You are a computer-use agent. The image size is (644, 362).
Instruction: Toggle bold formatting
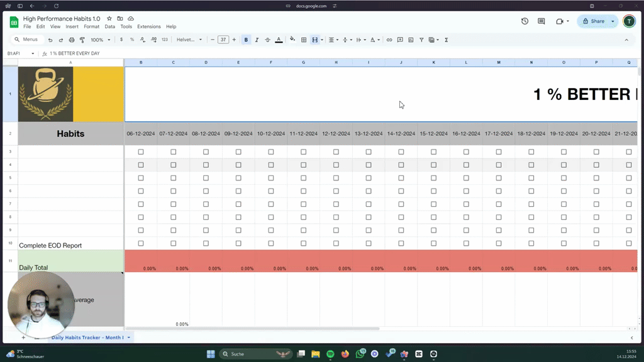(246, 40)
